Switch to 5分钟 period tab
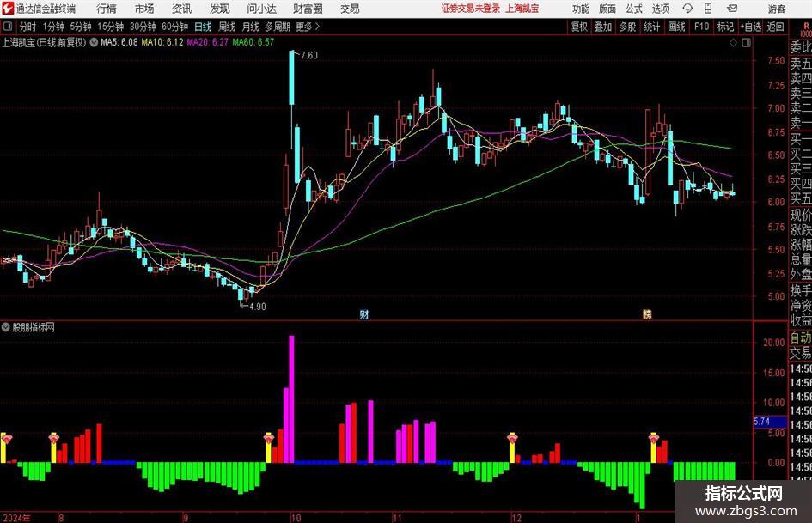This screenshot has height=523, width=812. click(81, 27)
